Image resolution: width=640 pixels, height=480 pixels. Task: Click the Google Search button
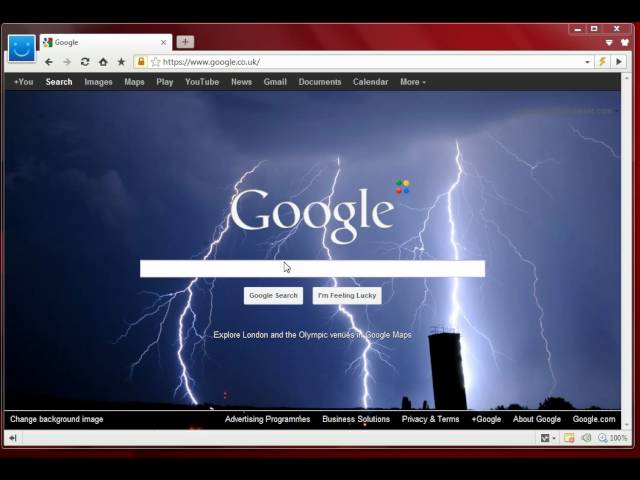(x=273, y=296)
